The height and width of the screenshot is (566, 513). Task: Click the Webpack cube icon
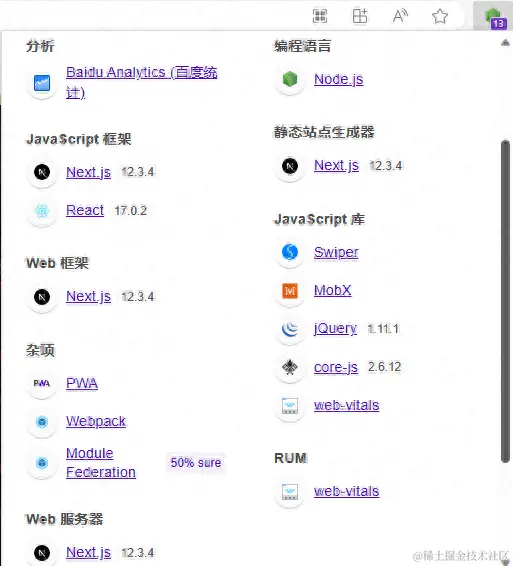(42, 422)
